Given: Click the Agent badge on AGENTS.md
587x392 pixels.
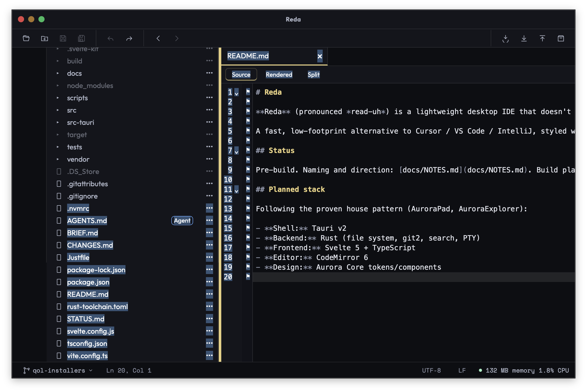Looking at the screenshot, I should tap(182, 220).
